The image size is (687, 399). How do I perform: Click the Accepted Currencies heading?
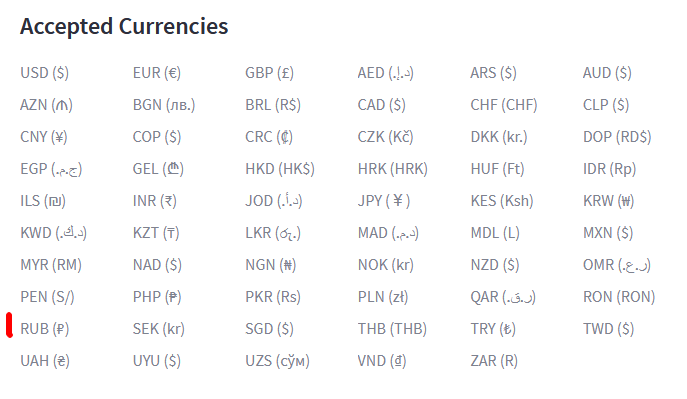124,27
